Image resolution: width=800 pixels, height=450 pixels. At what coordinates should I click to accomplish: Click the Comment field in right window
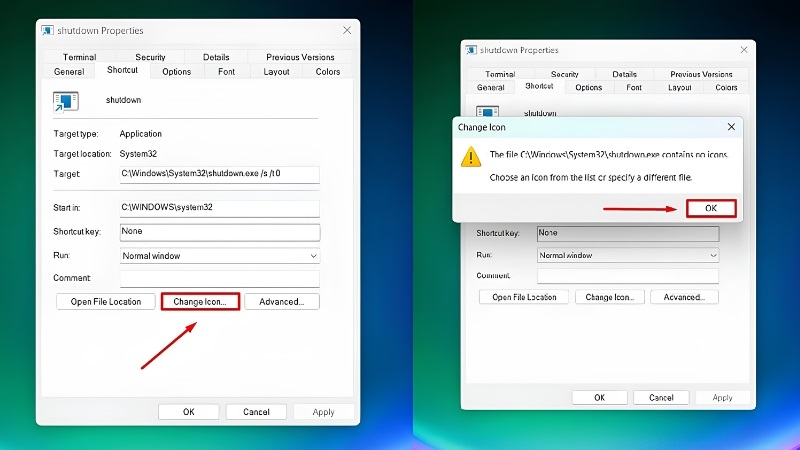pyautogui.click(x=628, y=276)
